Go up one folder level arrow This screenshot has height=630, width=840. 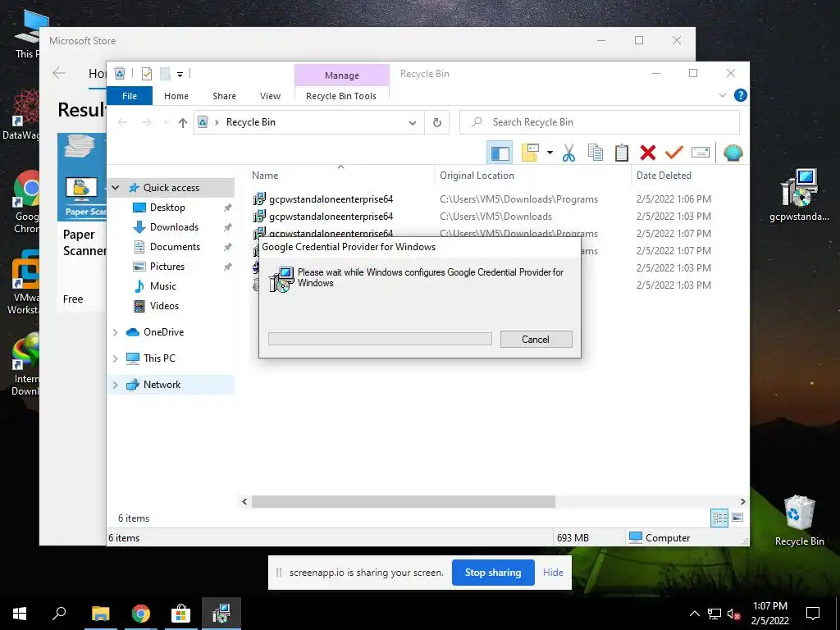[183, 123]
